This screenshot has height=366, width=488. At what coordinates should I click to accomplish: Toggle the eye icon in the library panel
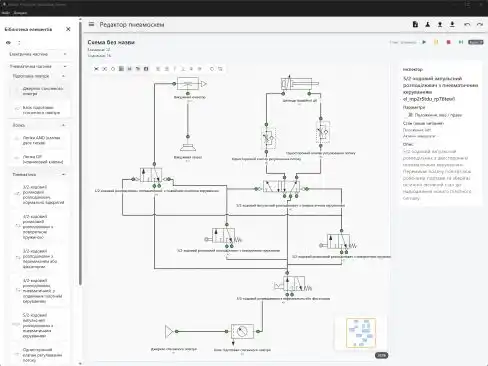pos(9,43)
